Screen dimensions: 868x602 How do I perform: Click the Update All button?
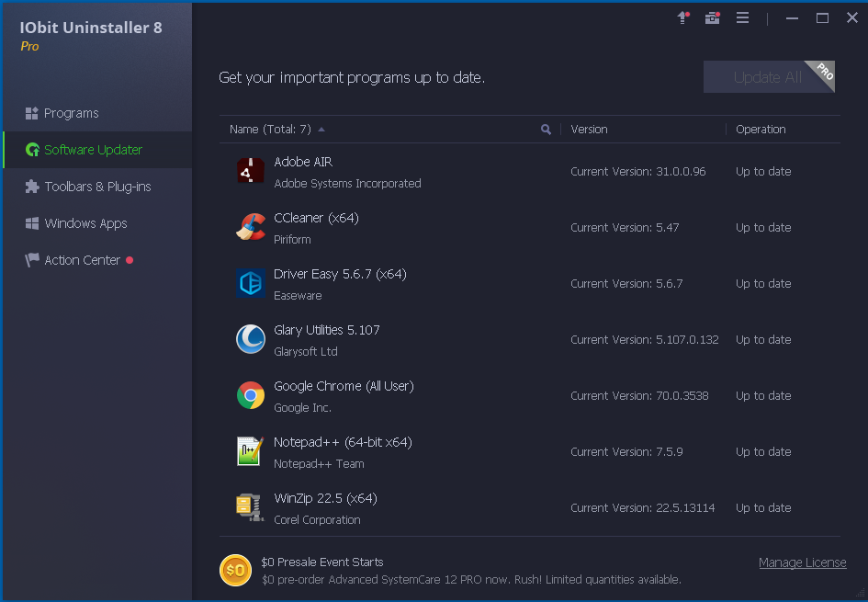(x=769, y=77)
